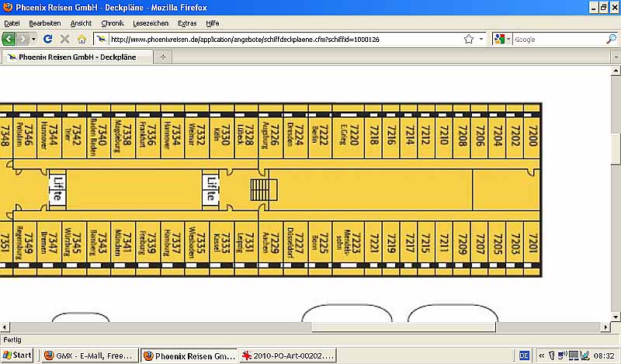Select the Phoenix Reisen GmbH - Deckpläne tab

coord(77,57)
